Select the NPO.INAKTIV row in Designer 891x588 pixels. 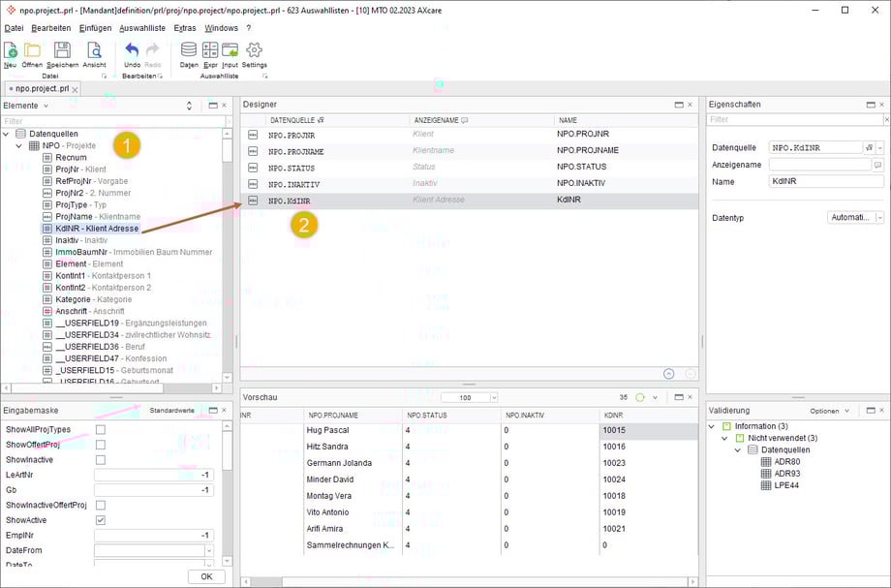470,184
